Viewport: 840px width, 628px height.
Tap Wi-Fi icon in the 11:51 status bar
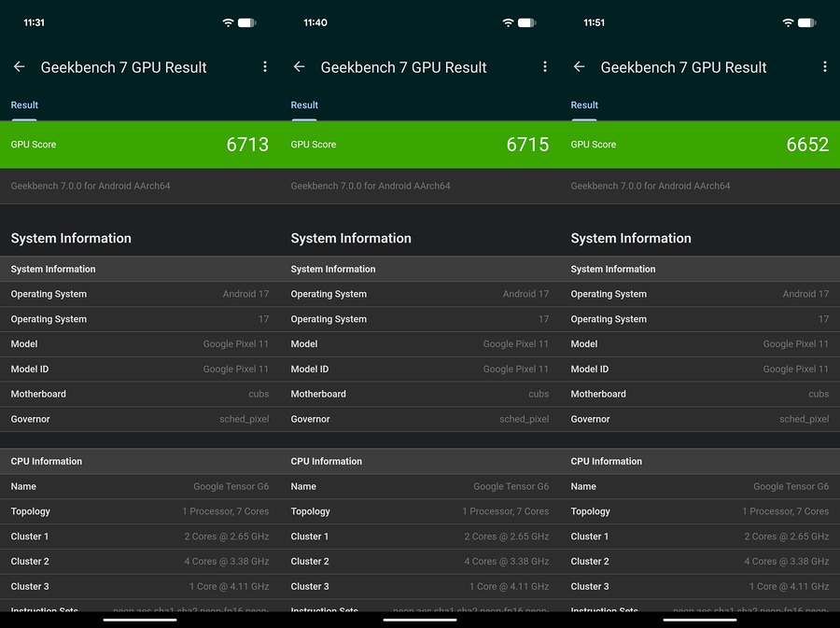point(788,22)
